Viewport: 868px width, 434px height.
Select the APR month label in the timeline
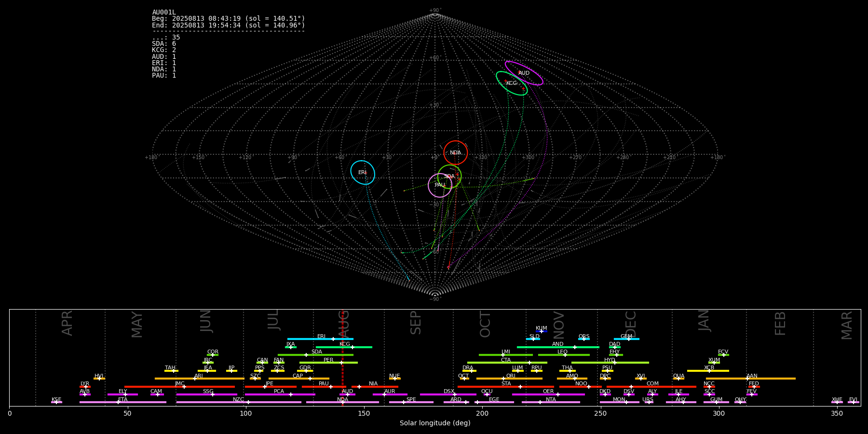[67, 323]
